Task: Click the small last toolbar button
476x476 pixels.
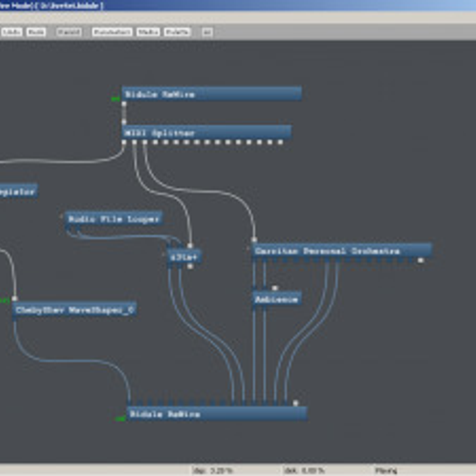Action: [x=207, y=32]
